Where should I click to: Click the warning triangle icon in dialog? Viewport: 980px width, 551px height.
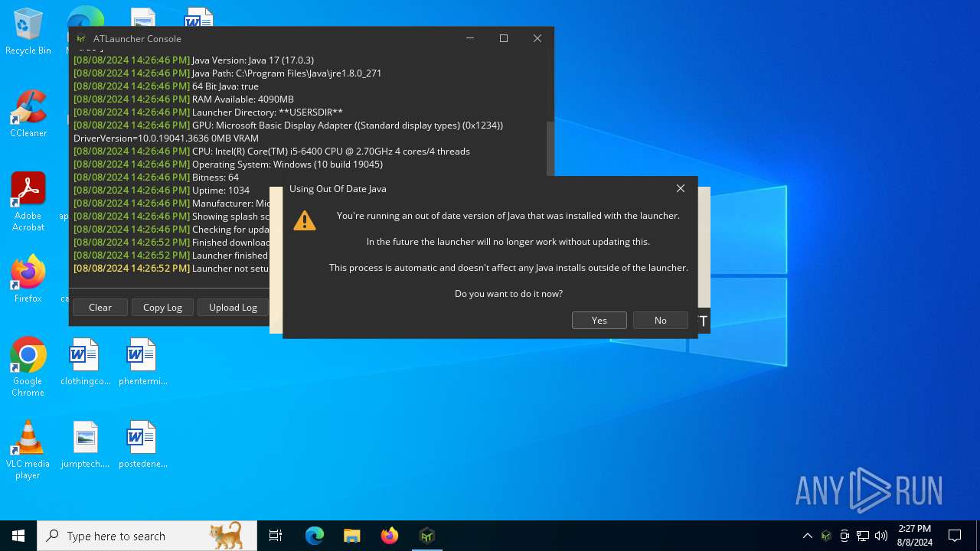point(305,220)
